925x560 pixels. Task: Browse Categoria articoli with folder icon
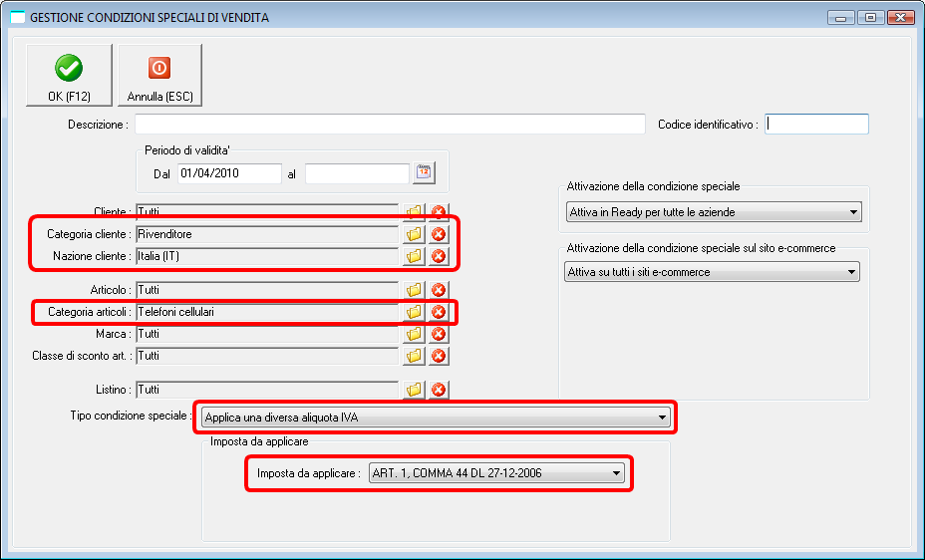click(x=414, y=312)
